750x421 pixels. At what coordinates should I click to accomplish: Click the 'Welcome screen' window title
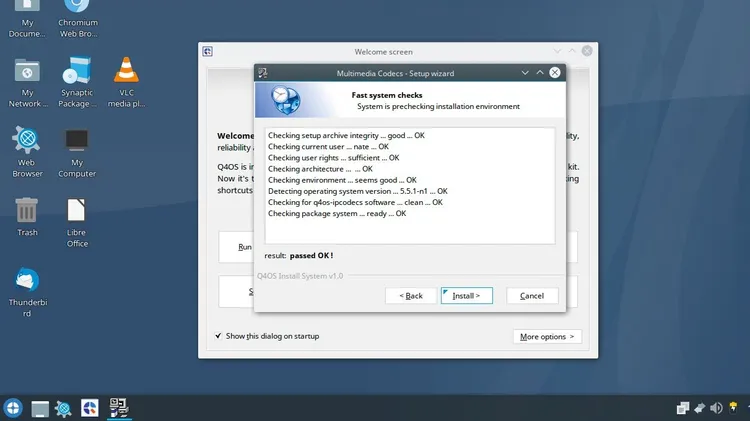pos(384,52)
